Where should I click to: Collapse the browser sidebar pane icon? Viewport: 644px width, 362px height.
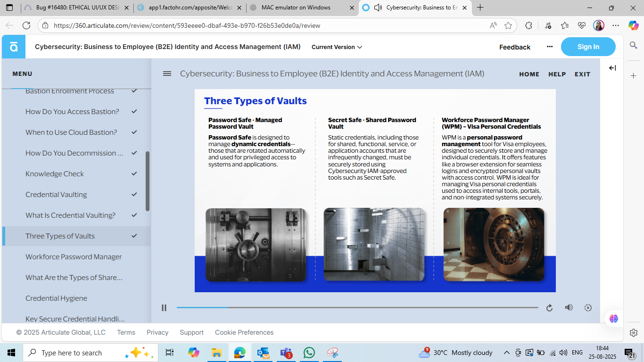coord(612,68)
